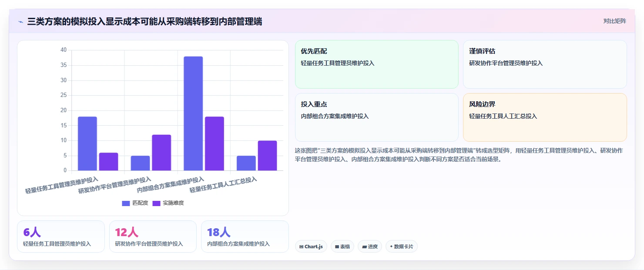Click the 实施难度 bar for 内部组合方案集成维护投入

click(x=215, y=143)
